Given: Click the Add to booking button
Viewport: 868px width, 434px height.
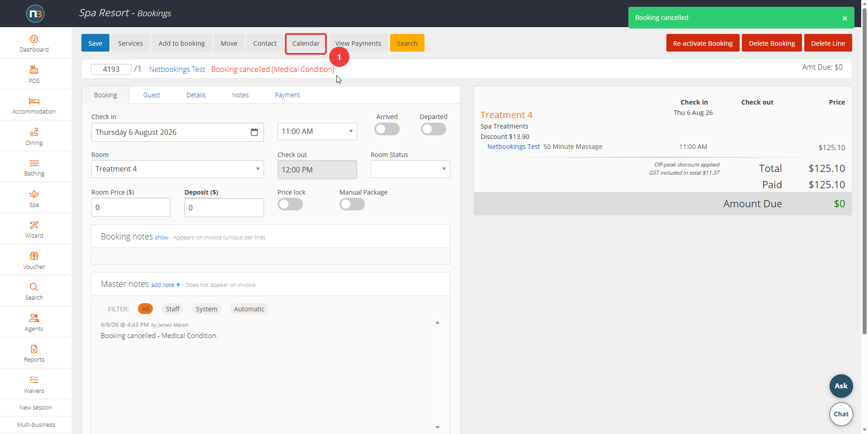Looking at the screenshot, I should click(182, 43).
